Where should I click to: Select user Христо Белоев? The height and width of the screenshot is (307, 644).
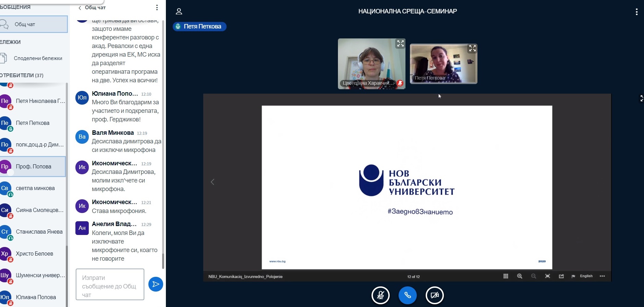point(33,254)
